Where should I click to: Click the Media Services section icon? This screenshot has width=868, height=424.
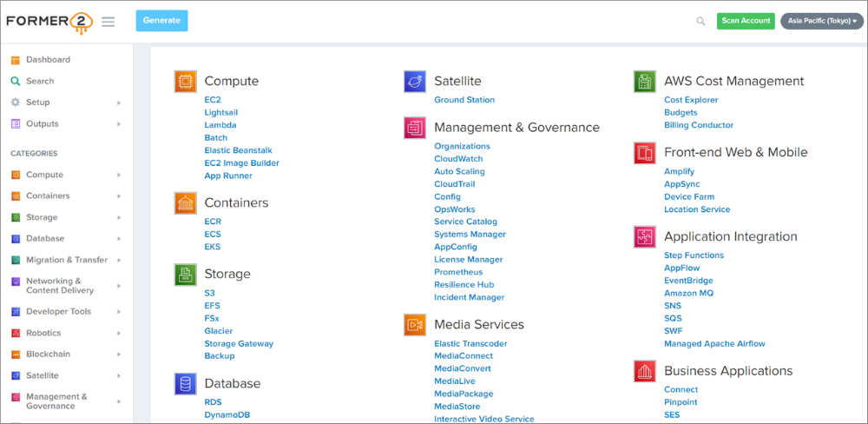tap(415, 325)
